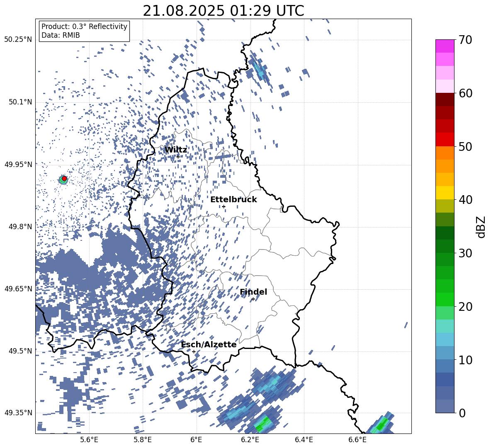Click the 49.65°N latitude label

coord(18,288)
